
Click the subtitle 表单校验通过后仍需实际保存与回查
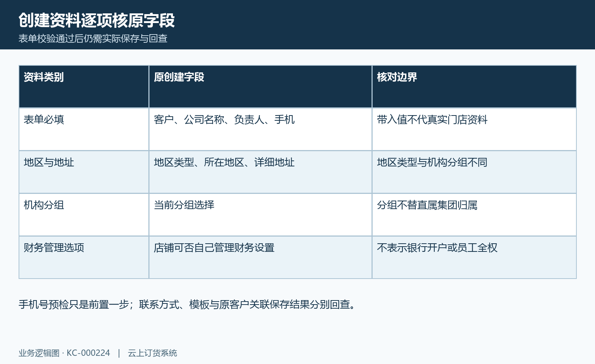(x=93, y=39)
